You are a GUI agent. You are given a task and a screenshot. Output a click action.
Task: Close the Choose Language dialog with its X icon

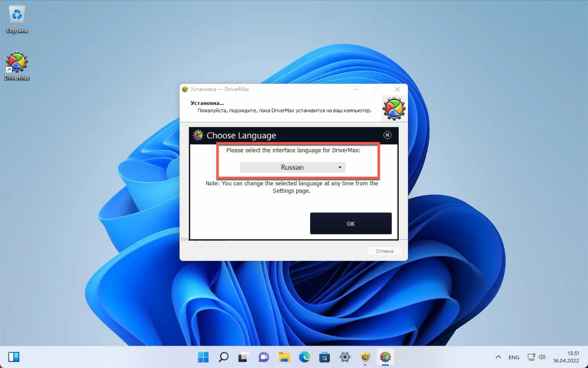click(x=387, y=135)
